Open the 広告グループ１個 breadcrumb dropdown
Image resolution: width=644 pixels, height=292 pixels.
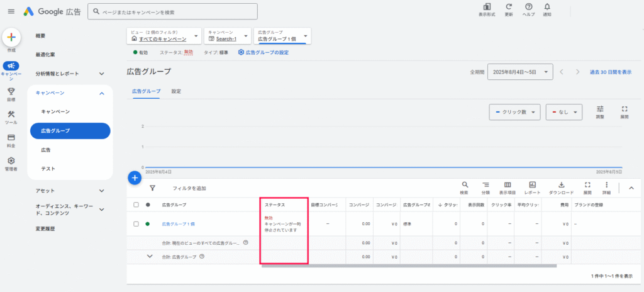pos(282,36)
